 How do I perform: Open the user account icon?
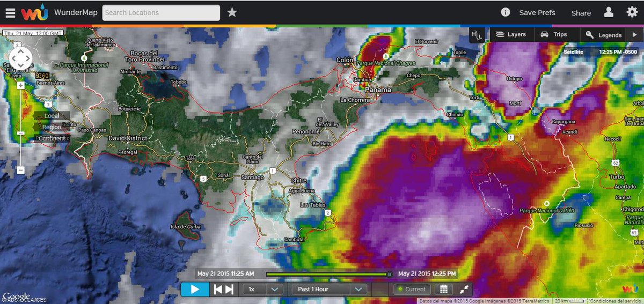(x=609, y=12)
